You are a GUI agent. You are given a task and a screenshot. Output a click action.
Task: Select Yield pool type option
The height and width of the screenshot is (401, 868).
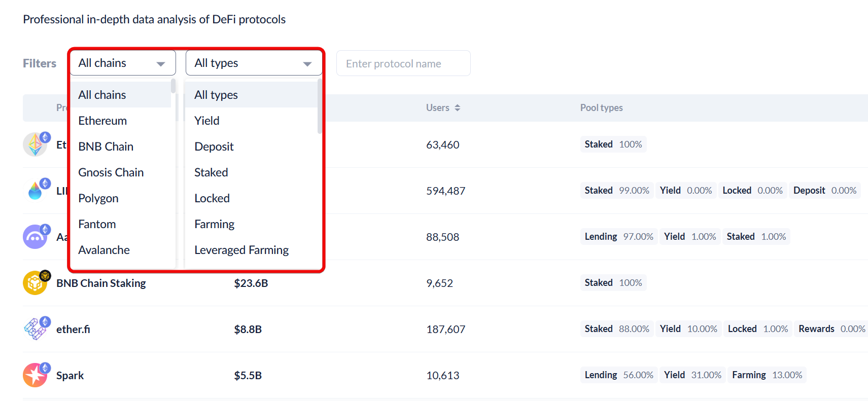point(207,121)
